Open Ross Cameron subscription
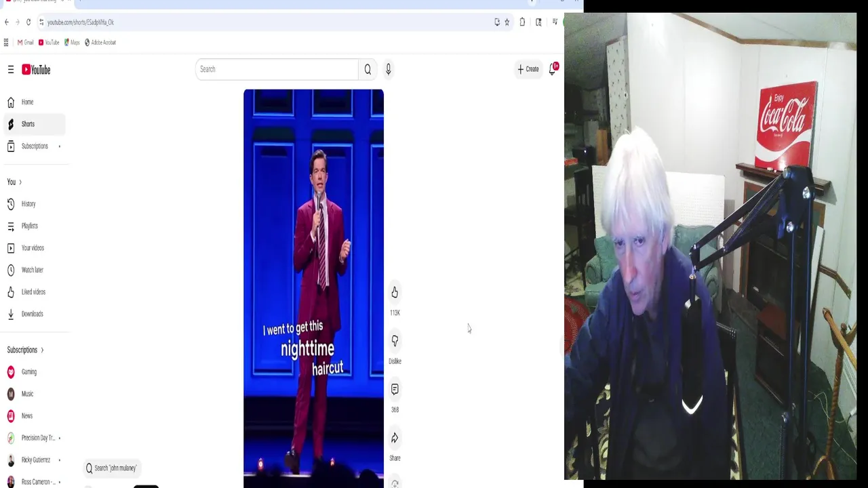Image resolution: width=868 pixels, height=488 pixels. [35, 482]
